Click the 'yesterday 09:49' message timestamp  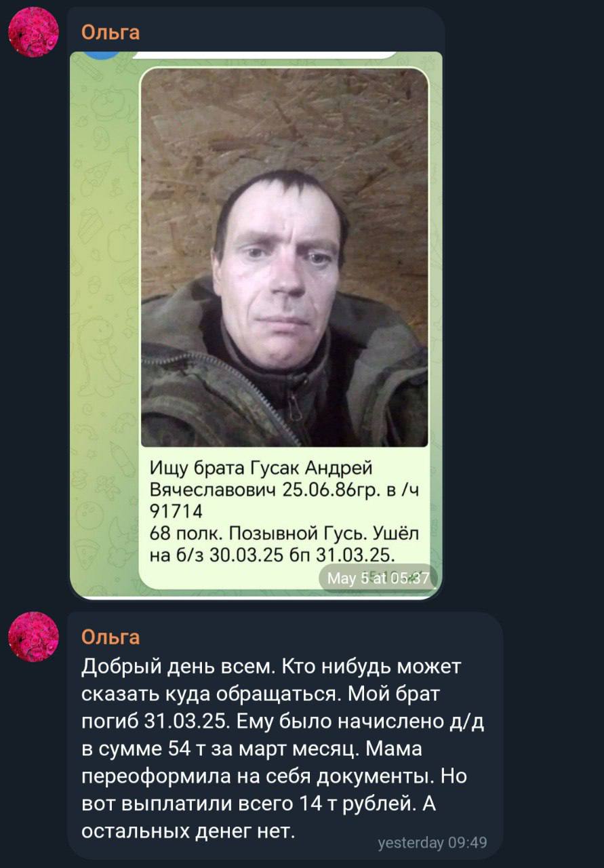(432, 843)
